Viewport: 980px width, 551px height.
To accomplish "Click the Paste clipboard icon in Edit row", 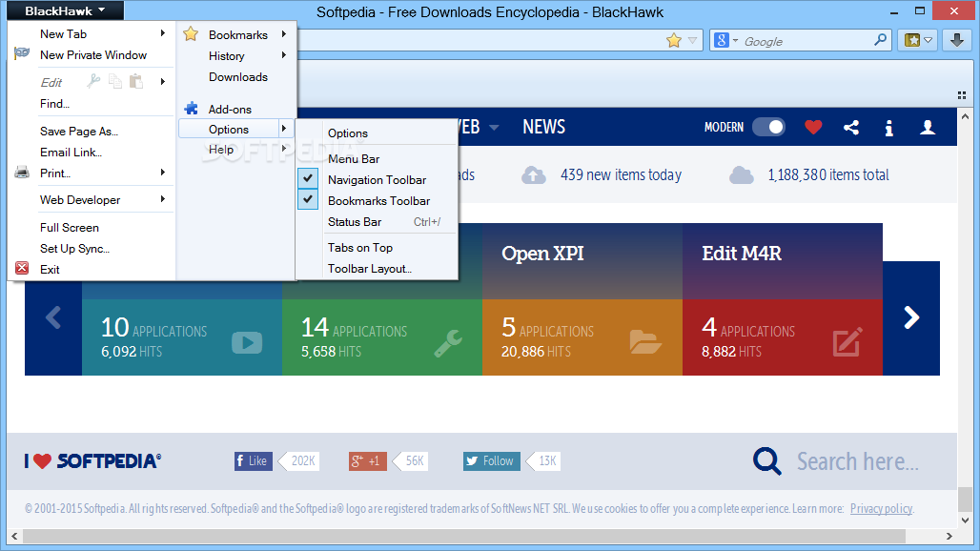I will coord(136,81).
